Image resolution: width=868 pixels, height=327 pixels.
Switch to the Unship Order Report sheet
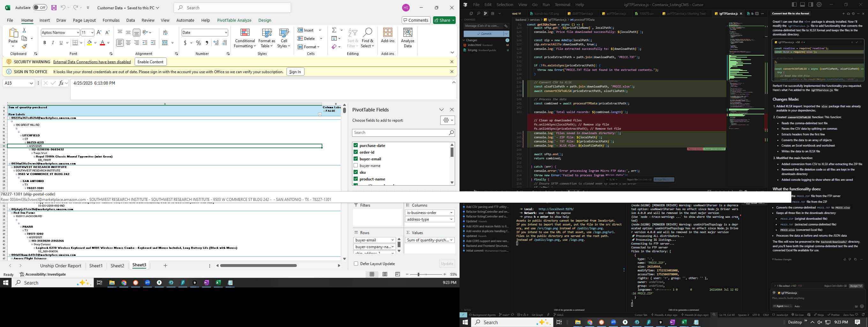[61, 266]
